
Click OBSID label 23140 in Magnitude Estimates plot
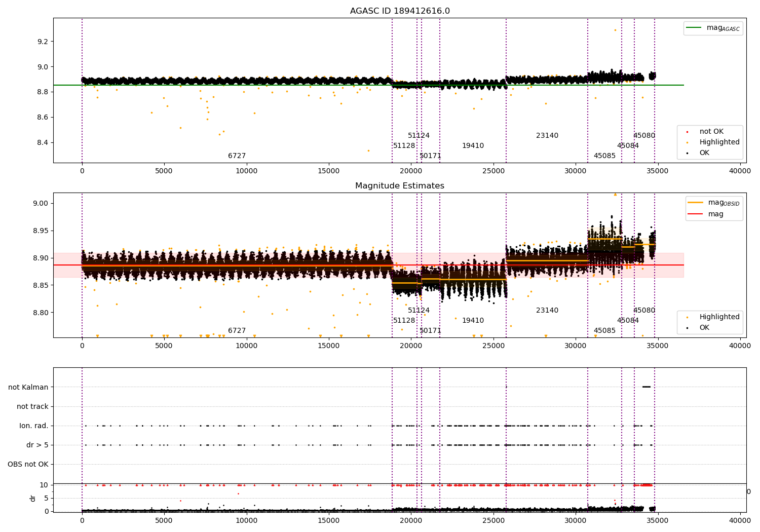click(547, 311)
